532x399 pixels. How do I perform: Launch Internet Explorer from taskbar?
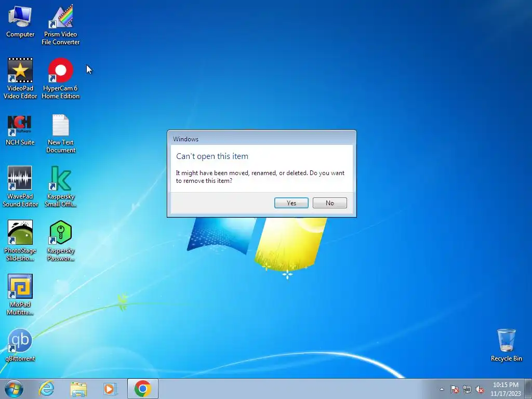[46, 389]
